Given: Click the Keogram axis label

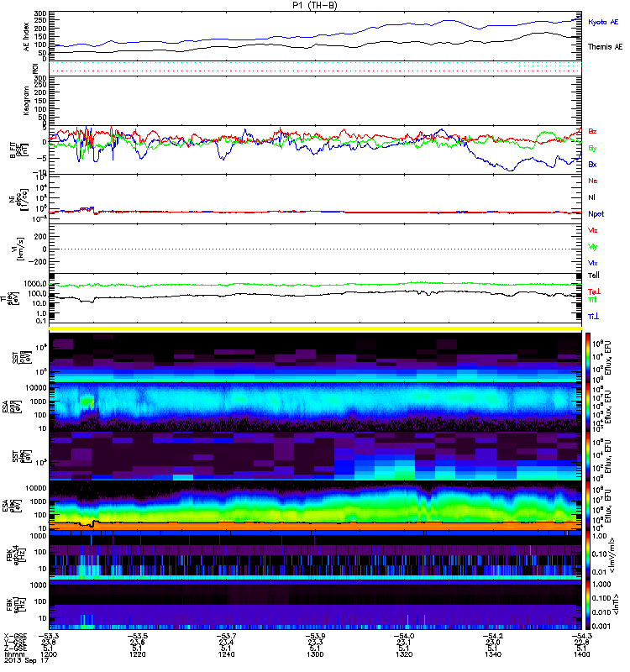Looking at the screenshot, I should 26,101.
